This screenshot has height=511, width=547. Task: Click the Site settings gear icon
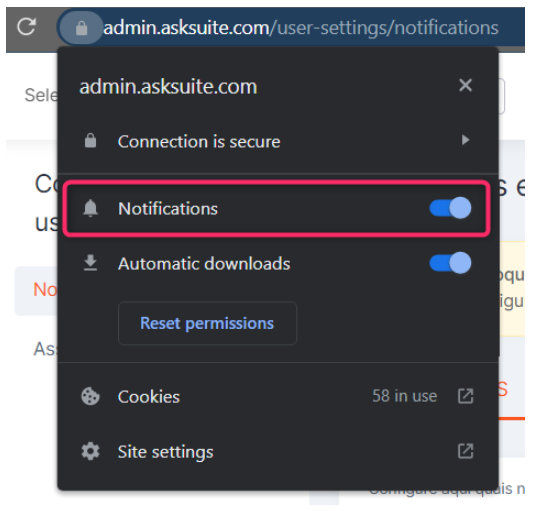coord(90,451)
